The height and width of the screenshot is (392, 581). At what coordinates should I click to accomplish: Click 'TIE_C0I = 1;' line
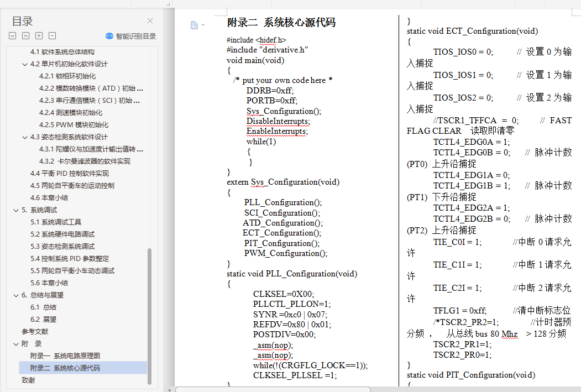point(458,242)
